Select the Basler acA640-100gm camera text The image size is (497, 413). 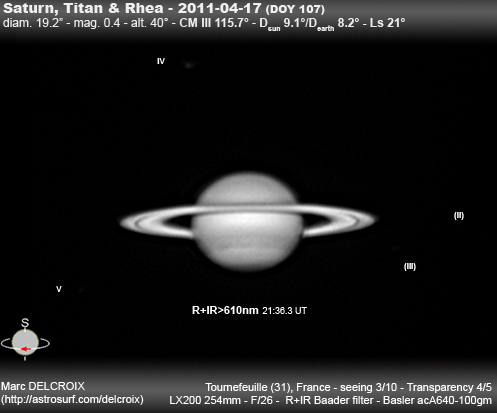point(437,400)
